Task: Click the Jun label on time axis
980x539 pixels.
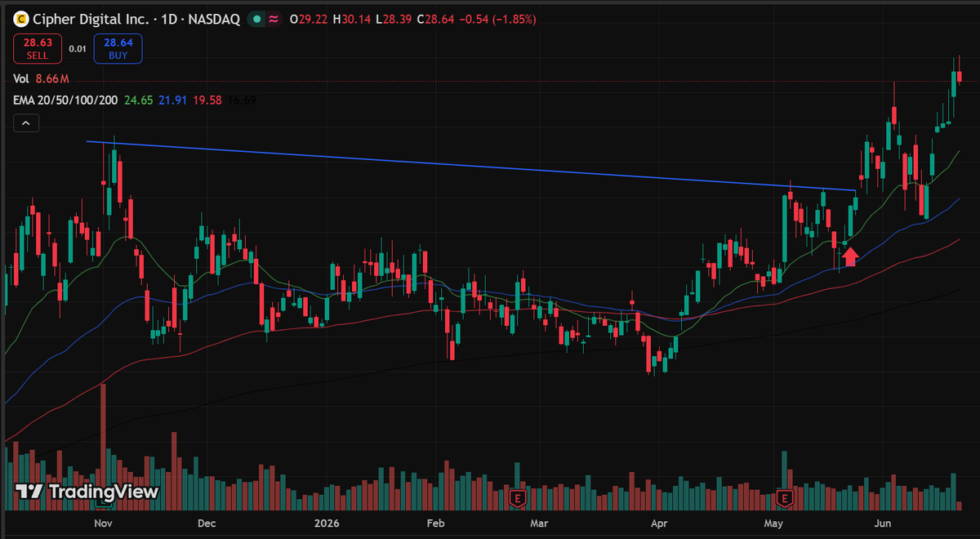Action: coord(883,522)
